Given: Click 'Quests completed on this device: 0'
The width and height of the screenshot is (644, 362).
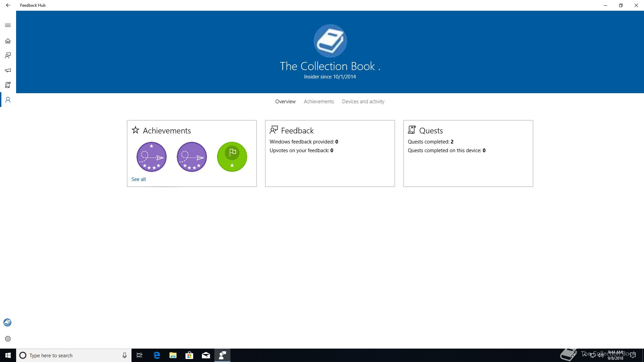Looking at the screenshot, I should 447,150.
